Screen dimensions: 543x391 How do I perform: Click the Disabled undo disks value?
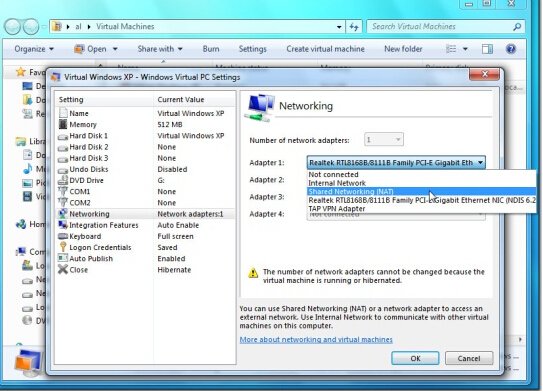pyautogui.click(x=172, y=169)
